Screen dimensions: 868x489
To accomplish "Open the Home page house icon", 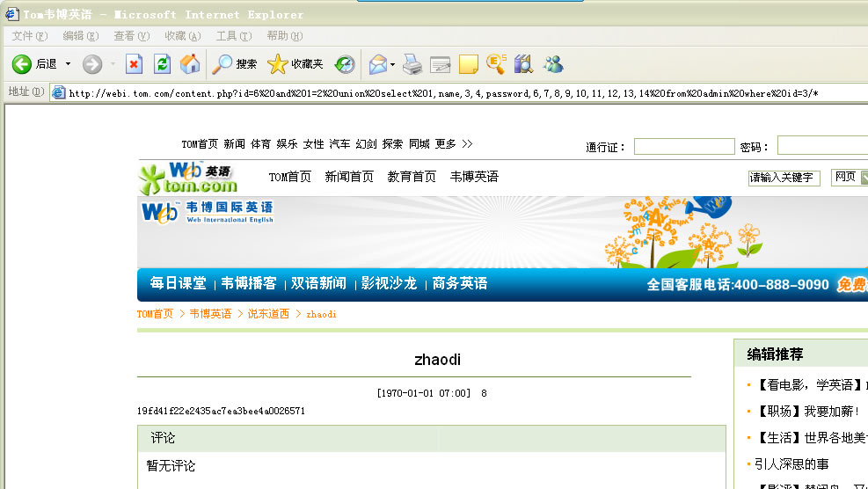I will click(x=190, y=64).
